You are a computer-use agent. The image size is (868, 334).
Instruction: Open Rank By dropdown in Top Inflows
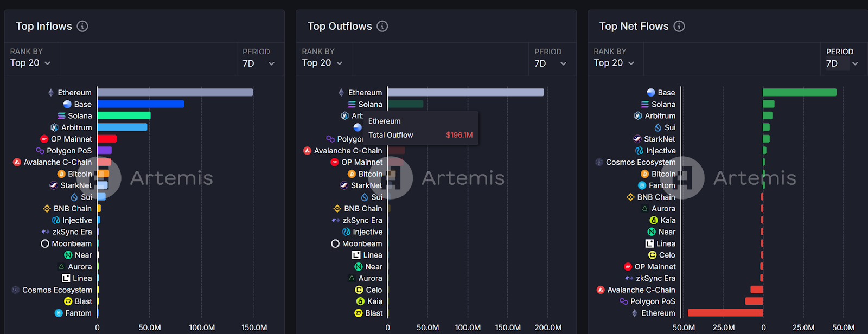pos(31,63)
